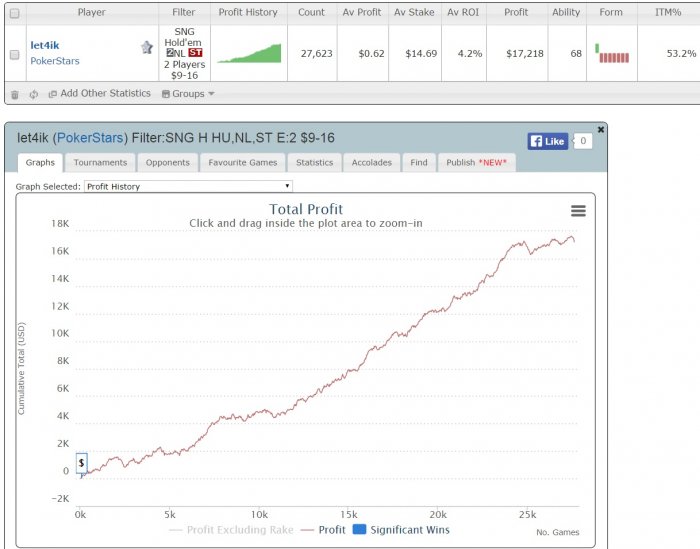The width and height of the screenshot is (700, 549).
Task: Toggle Significant Wins legend series
Action: click(x=401, y=530)
